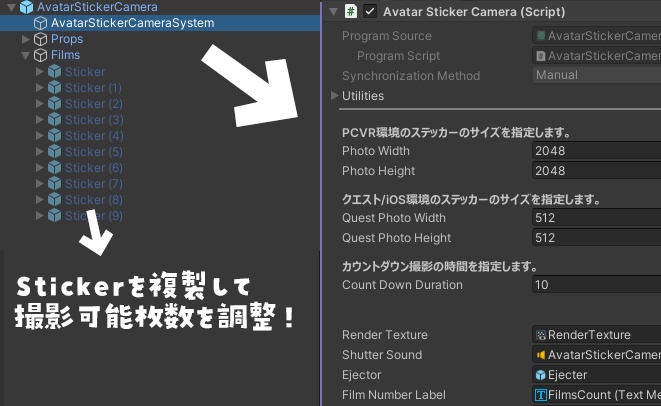Select Sticker (8) in the hierarchy
Screen dimensions: 661x406
[94, 200]
